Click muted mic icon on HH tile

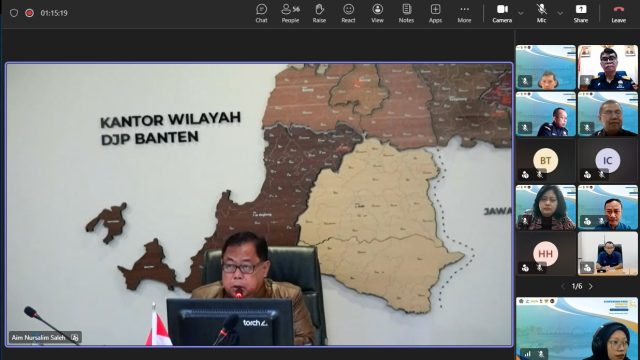pyautogui.click(x=540, y=268)
